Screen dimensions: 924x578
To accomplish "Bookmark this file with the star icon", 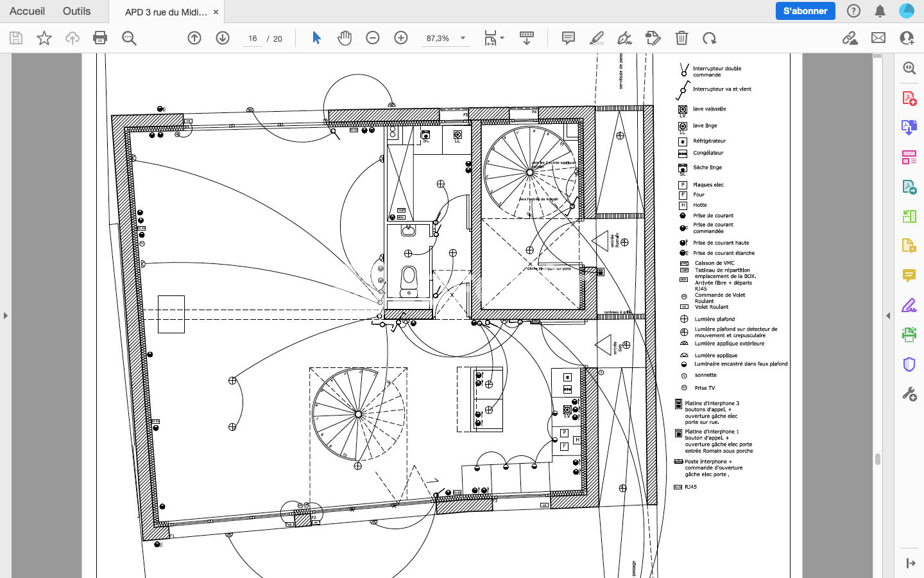I will [44, 39].
